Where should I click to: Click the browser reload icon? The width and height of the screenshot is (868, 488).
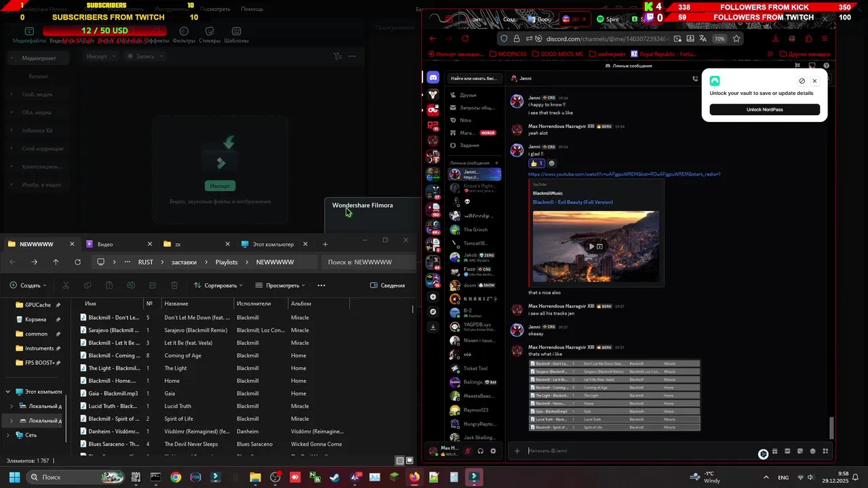(465, 39)
